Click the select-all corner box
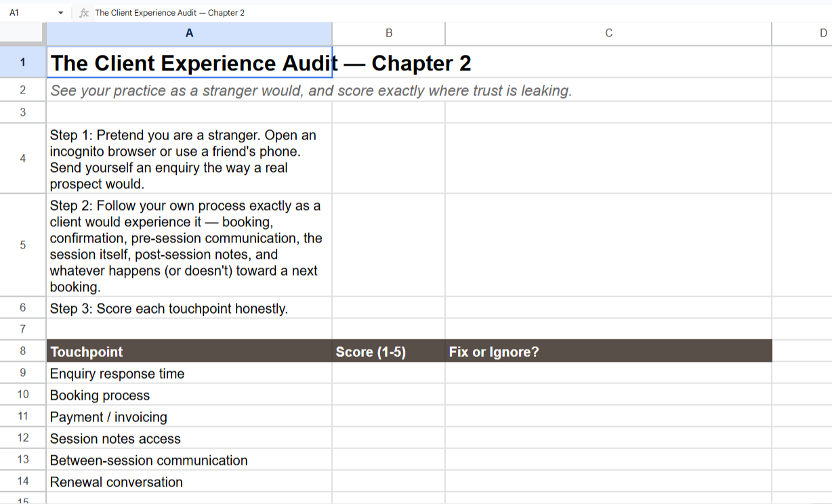Screen dimensions: 832x504 [x=22, y=33]
